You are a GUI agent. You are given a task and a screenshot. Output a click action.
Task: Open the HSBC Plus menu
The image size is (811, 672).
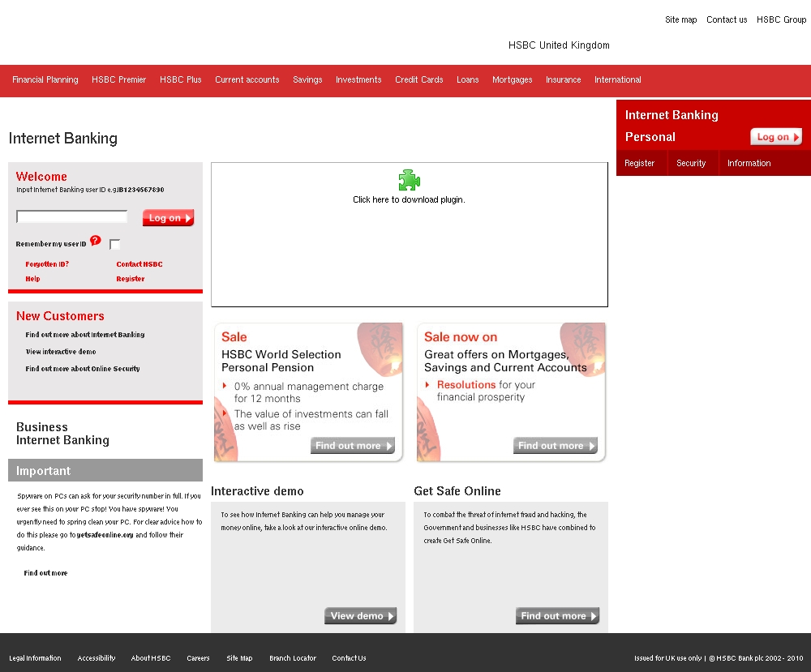[181, 79]
